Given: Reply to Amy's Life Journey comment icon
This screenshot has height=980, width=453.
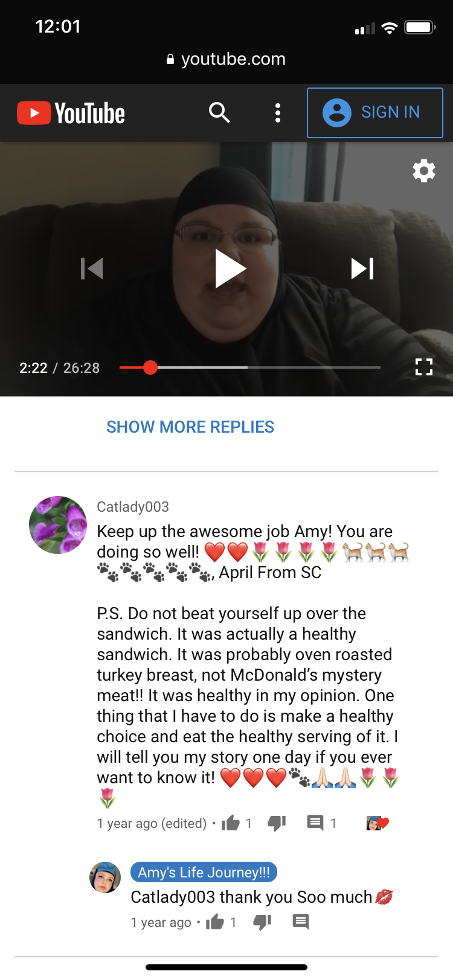Looking at the screenshot, I should tap(301, 921).
